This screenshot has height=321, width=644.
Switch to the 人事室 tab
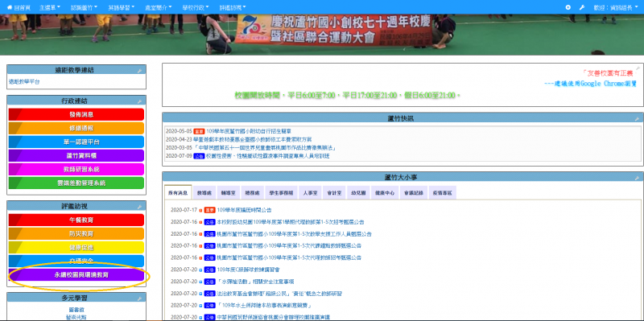point(309,192)
